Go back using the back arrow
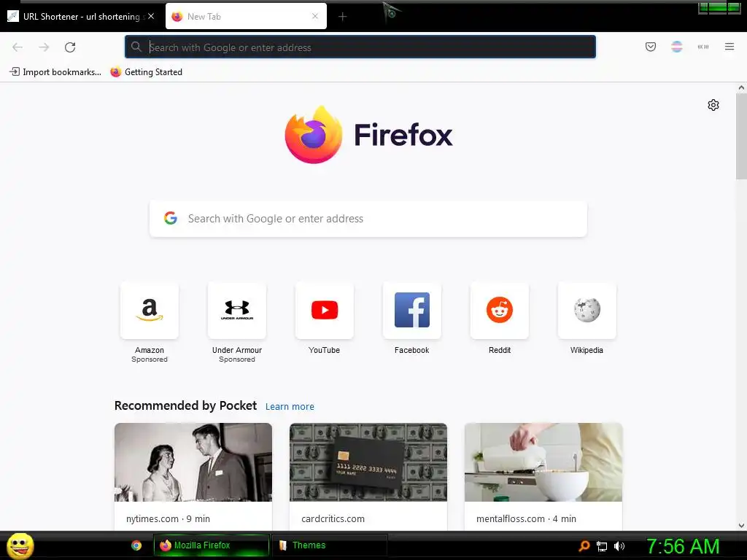The image size is (747, 560). click(x=18, y=47)
